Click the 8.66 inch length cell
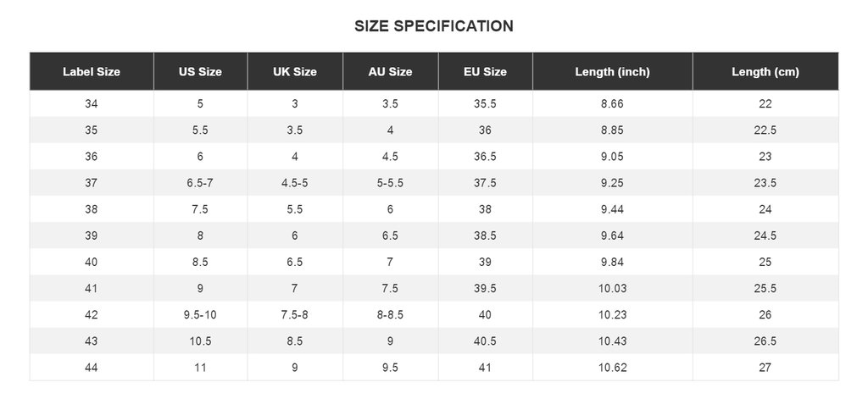The height and width of the screenshot is (399, 868). coord(612,103)
